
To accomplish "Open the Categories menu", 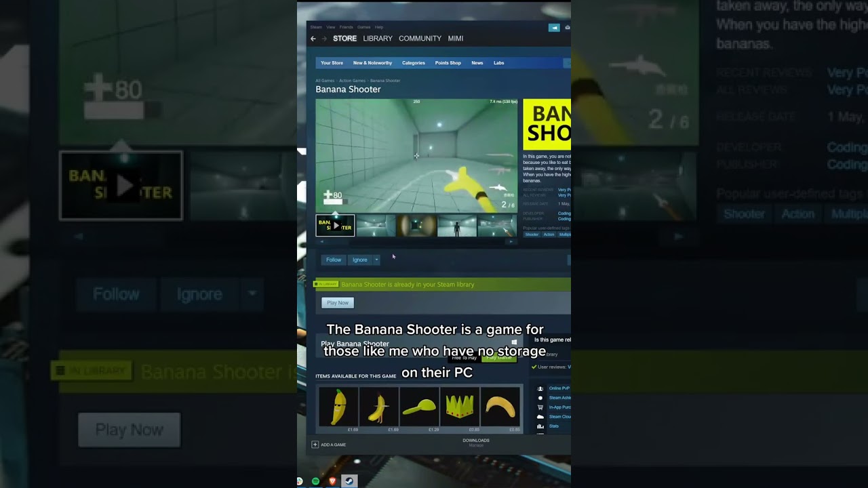I will coord(414,63).
